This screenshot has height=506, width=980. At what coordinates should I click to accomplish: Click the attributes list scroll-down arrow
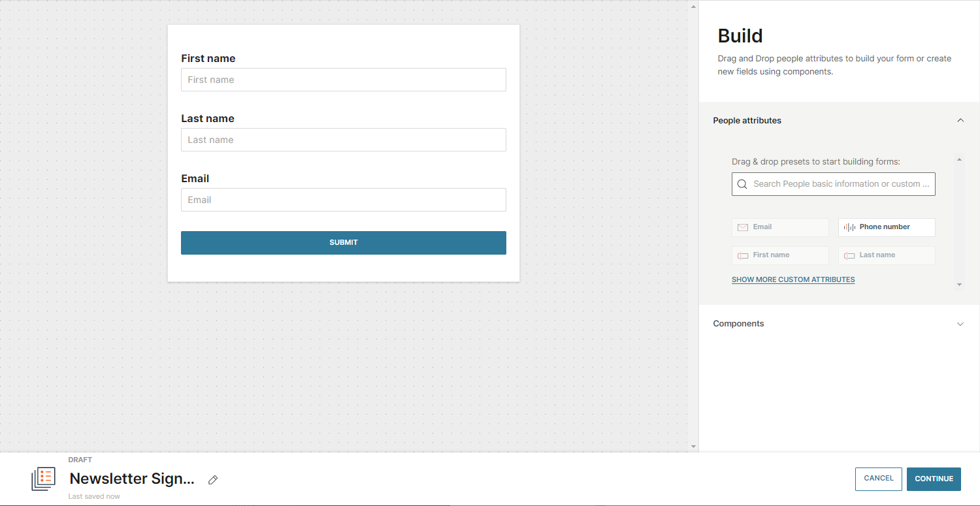click(960, 285)
